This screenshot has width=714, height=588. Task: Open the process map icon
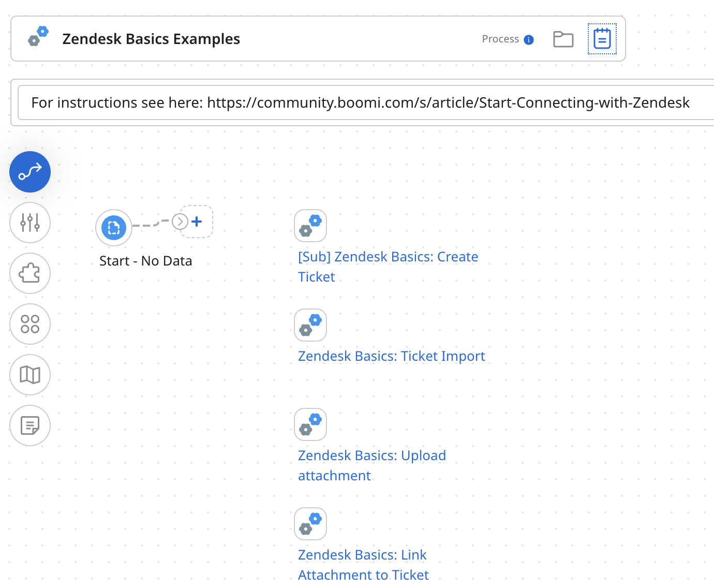tap(29, 375)
